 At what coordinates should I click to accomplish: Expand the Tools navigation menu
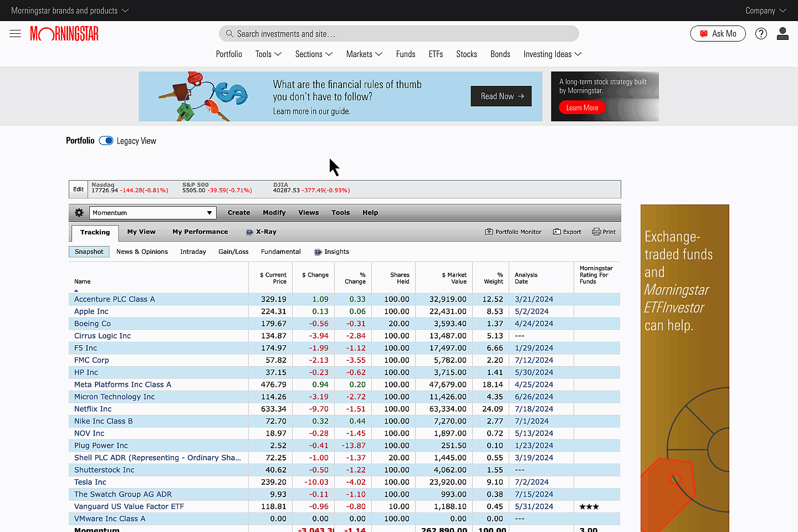point(268,54)
